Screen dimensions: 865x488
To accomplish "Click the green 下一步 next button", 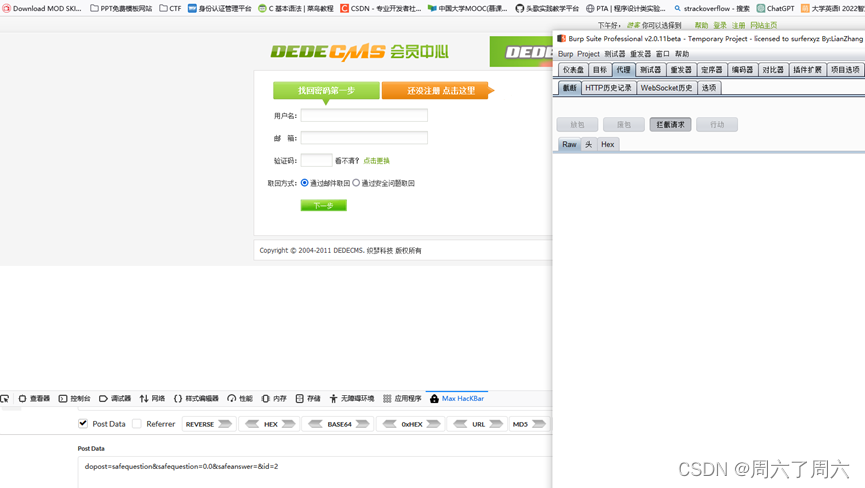I will pyautogui.click(x=323, y=206).
